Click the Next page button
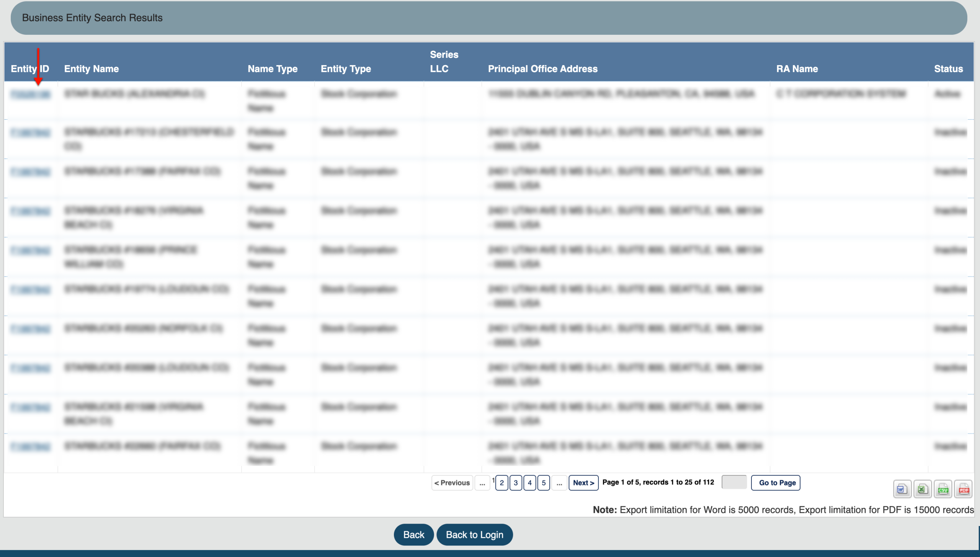This screenshot has width=980, height=557. (x=583, y=483)
